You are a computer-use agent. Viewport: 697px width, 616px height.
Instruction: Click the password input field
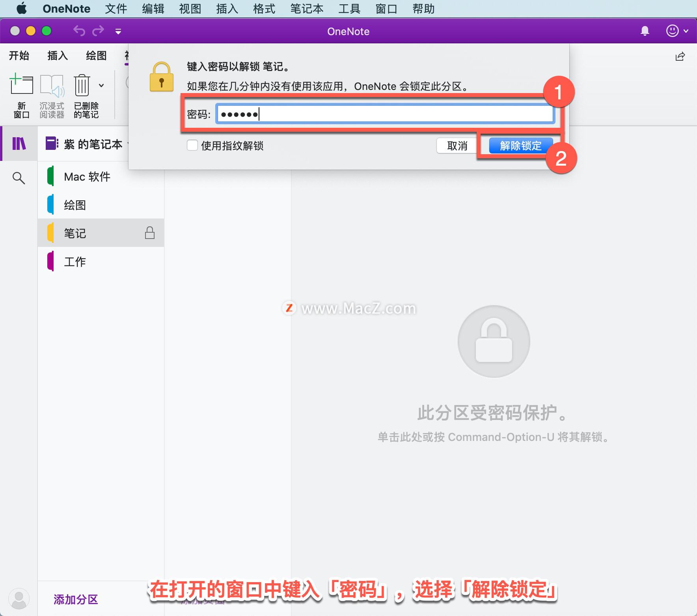(385, 114)
